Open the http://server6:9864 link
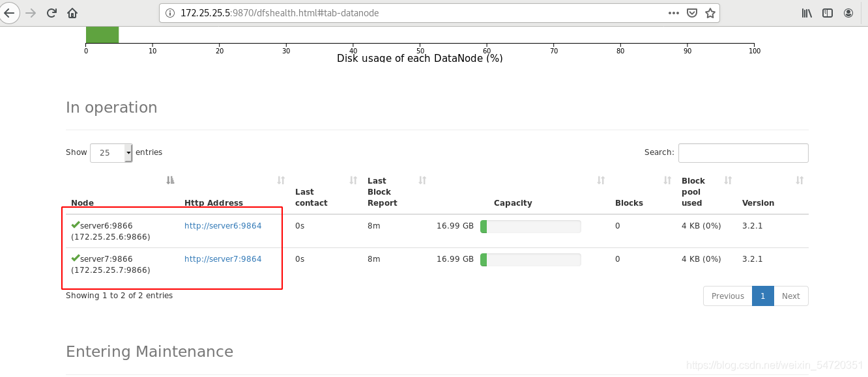Image resolution: width=868 pixels, height=377 pixels. 223,226
